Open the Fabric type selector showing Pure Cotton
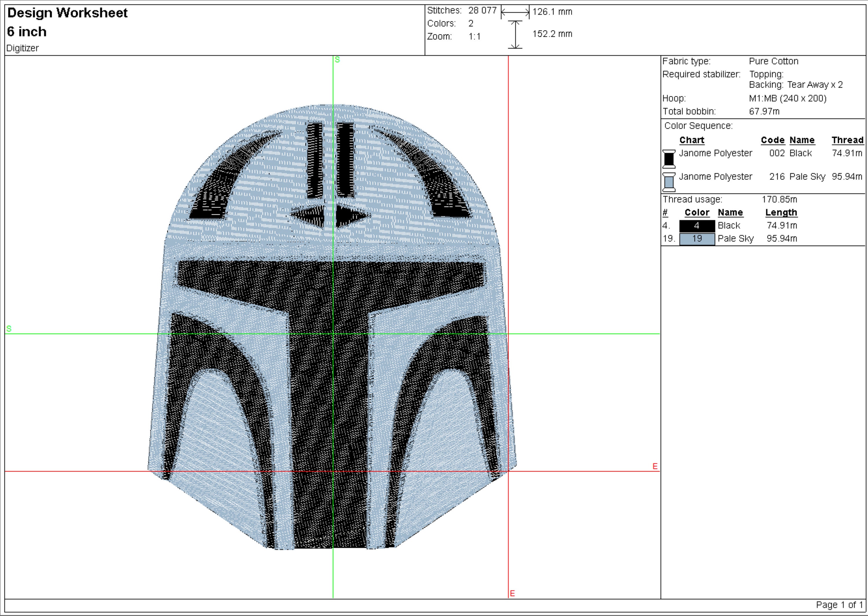868x616 pixels. tap(773, 61)
